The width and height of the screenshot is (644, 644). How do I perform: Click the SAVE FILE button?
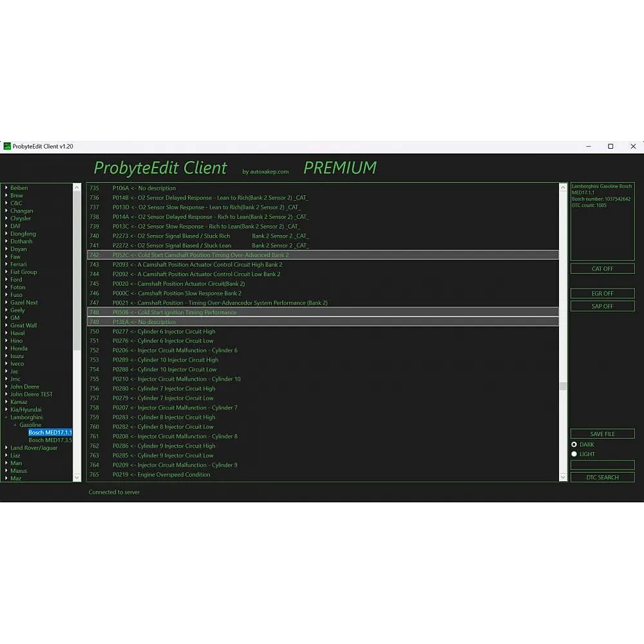coord(602,434)
